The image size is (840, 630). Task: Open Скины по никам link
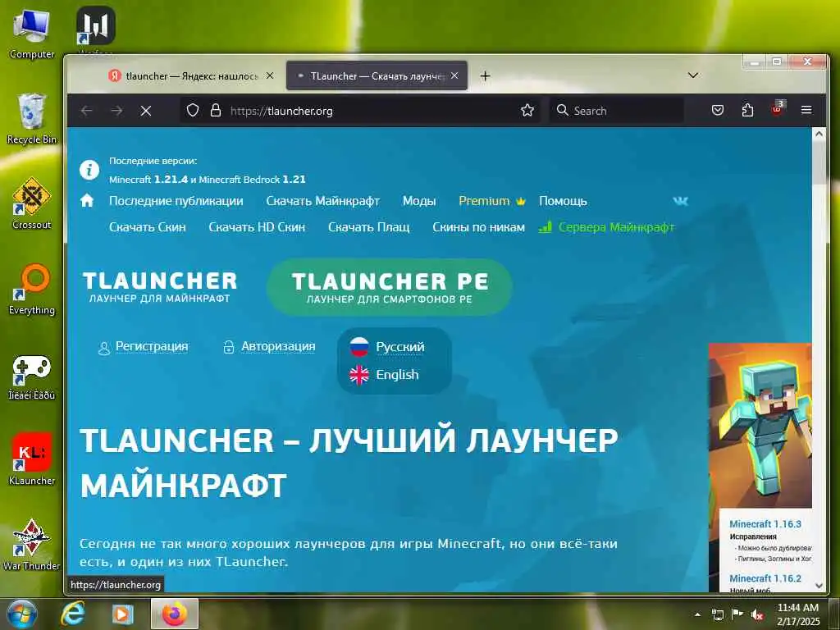click(x=478, y=227)
